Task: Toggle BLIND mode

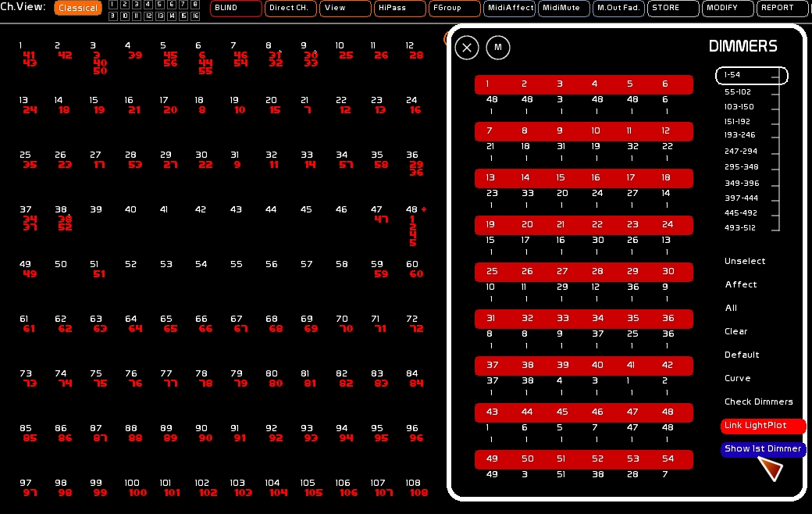Action: click(236, 9)
